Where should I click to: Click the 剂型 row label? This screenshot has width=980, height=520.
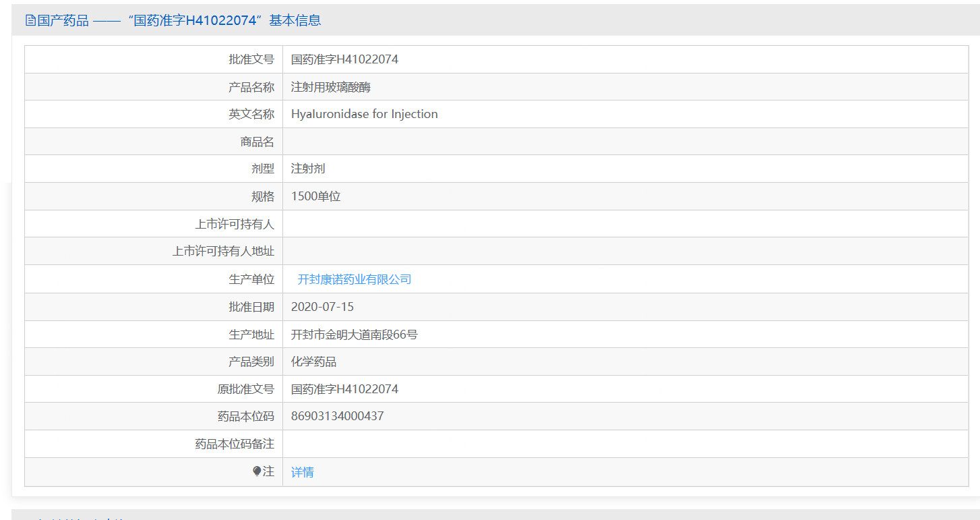click(263, 169)
